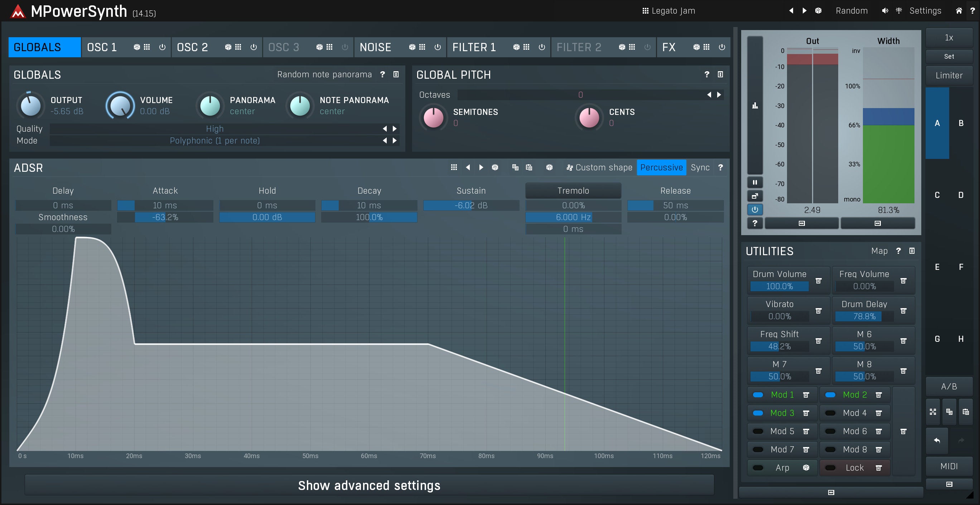The image size is (980, 505).
Task: Open the Mode Polyphonic dropdown
Action: click(x=214, y=141)
